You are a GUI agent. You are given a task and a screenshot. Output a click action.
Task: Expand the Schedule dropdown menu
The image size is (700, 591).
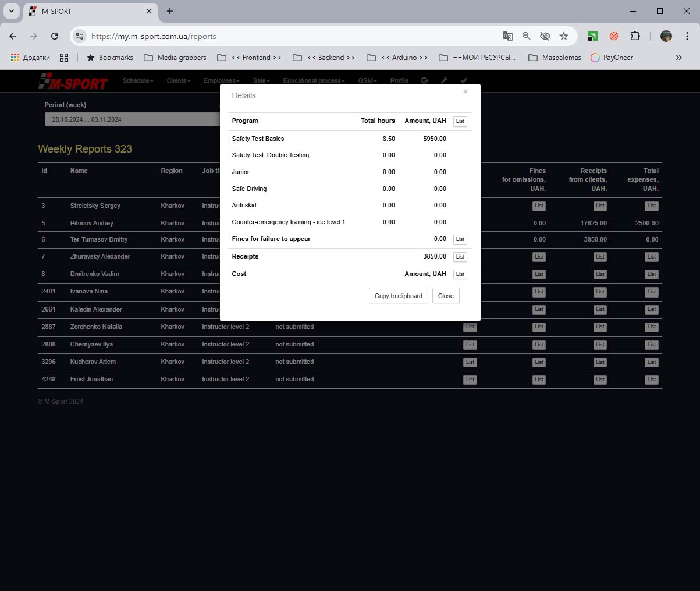pos(138,80)
